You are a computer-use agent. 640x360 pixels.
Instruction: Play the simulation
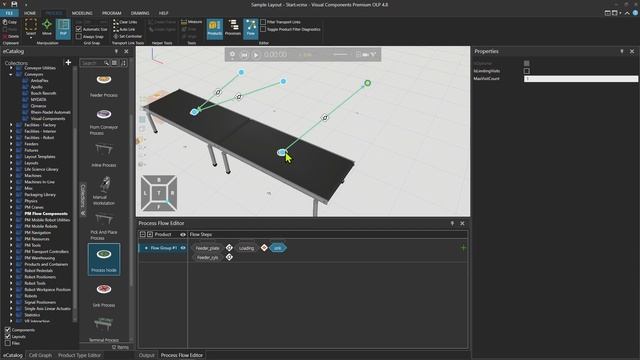pos(256,55)
